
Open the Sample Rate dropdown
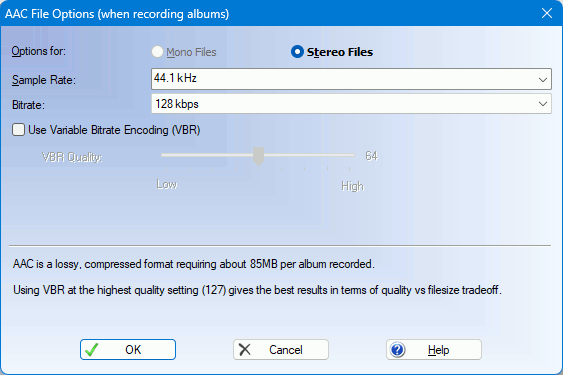351,79
